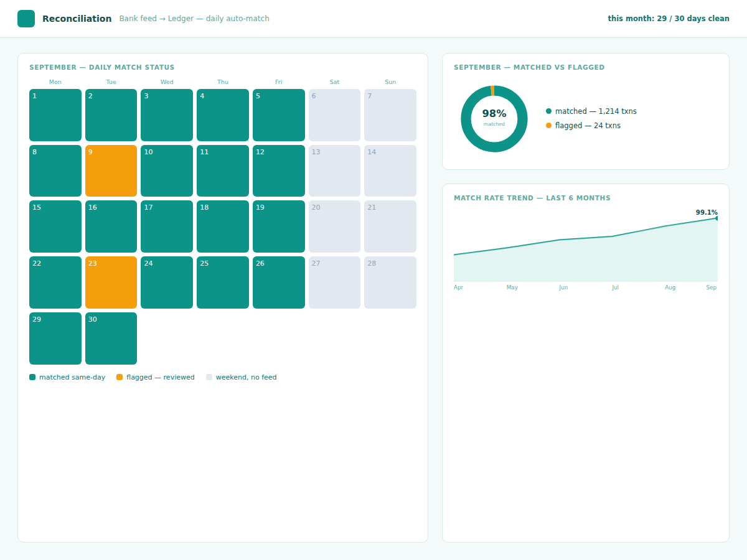Click the teal dot beside matched — 1,214 txns
Image resolution: width=747 pixels, height=560 pixels.
[548, 111]
